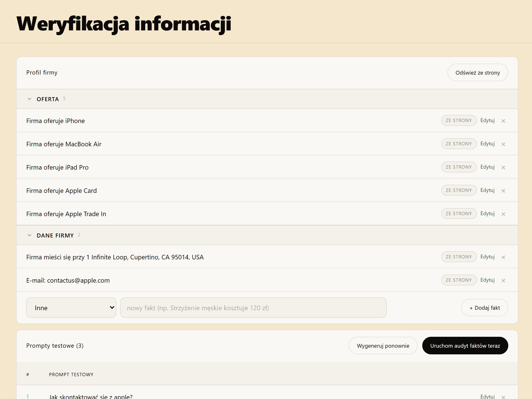
Task: Focus the 'nowy fakt' input field
Action: point(253,308)
